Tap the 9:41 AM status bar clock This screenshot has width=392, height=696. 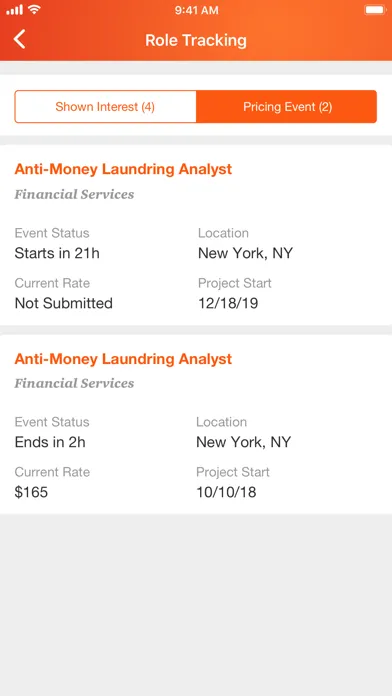pos(196,10)
